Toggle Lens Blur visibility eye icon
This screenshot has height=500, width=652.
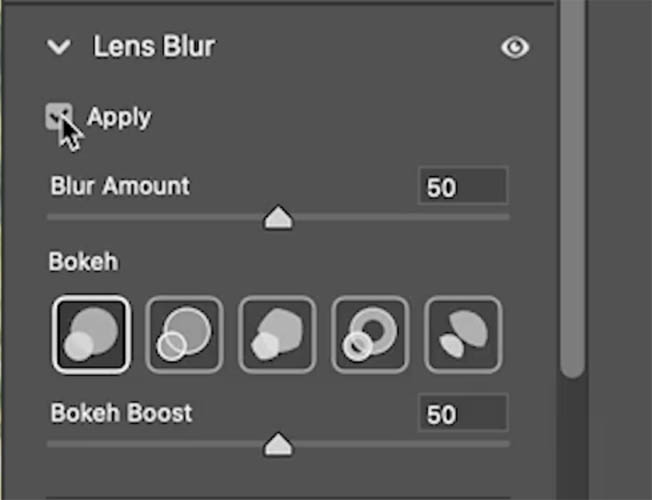click(515, 47)
